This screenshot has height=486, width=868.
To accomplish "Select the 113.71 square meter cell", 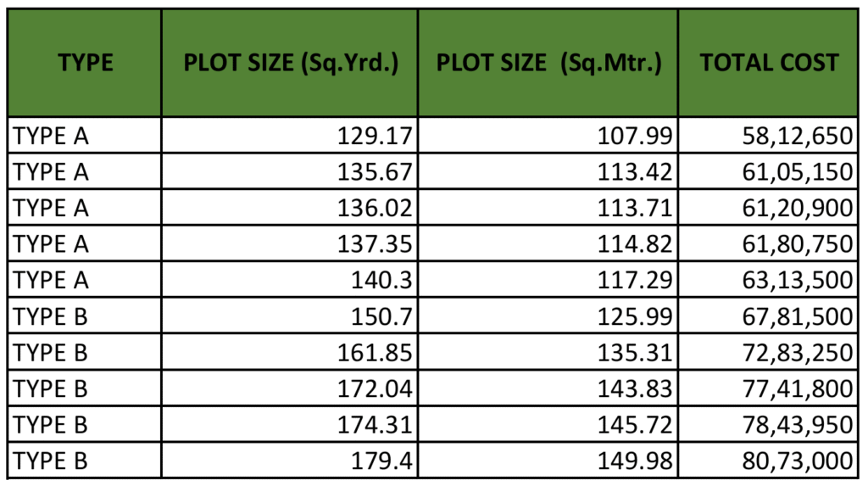I will pyautogui.click(x=548, y=207).
